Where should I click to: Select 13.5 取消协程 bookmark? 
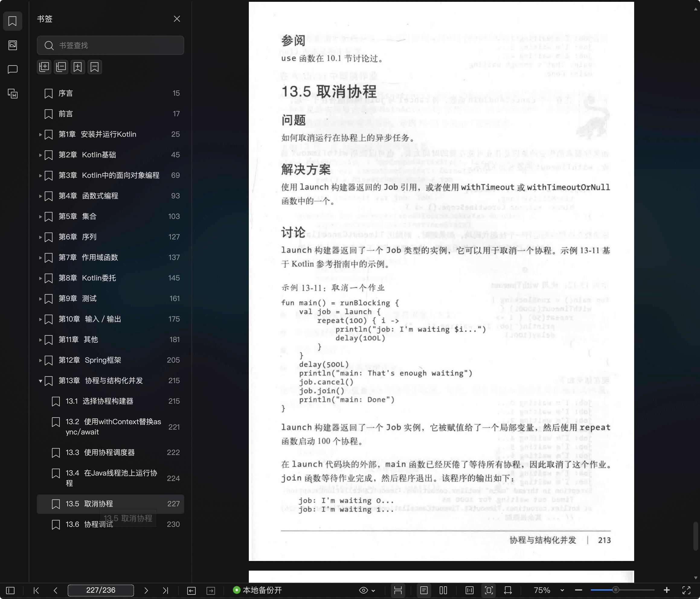click(111, 504)
